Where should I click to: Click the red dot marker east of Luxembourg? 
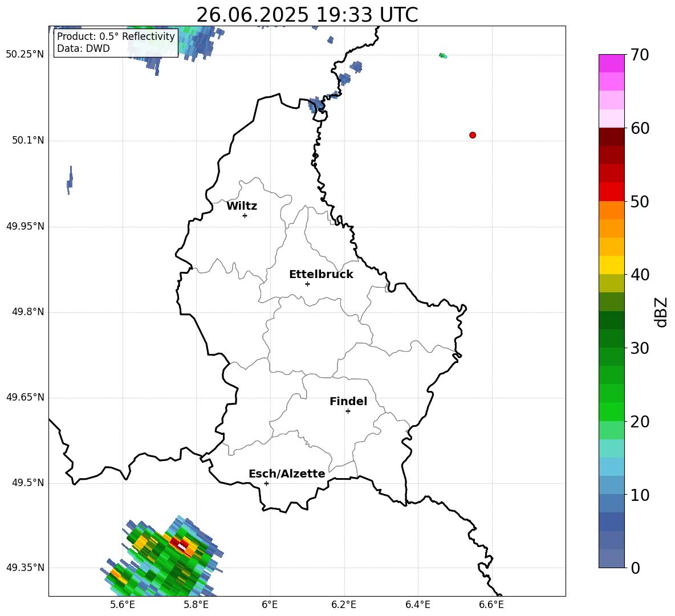(x=473, y=135)
